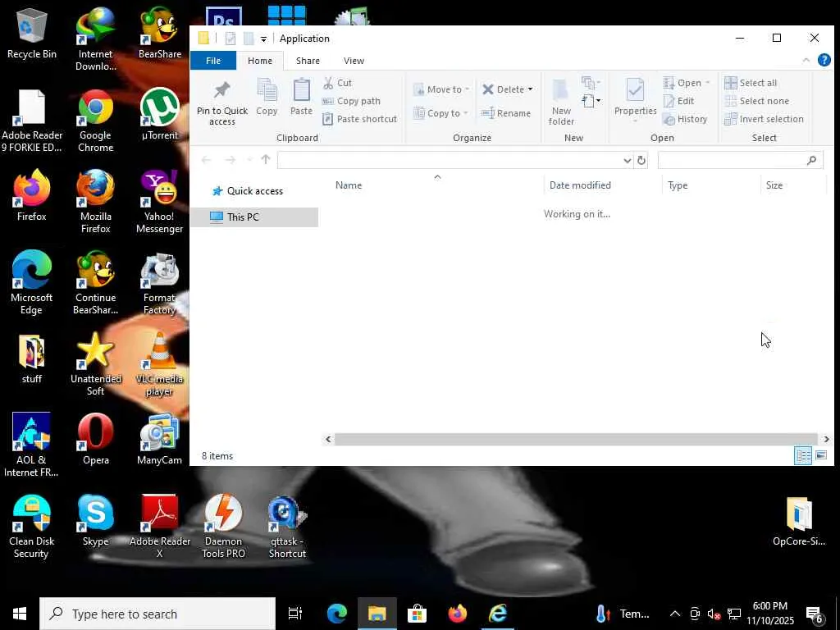
Task: Expand the Open dropdown arrow in ribbon
Action: [707, 83]
